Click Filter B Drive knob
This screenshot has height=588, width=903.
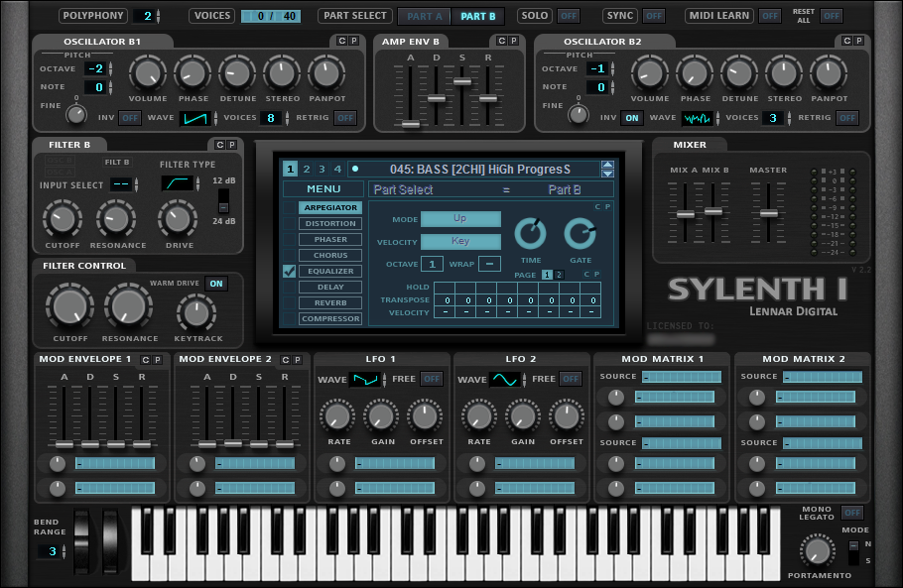point(178,219)
